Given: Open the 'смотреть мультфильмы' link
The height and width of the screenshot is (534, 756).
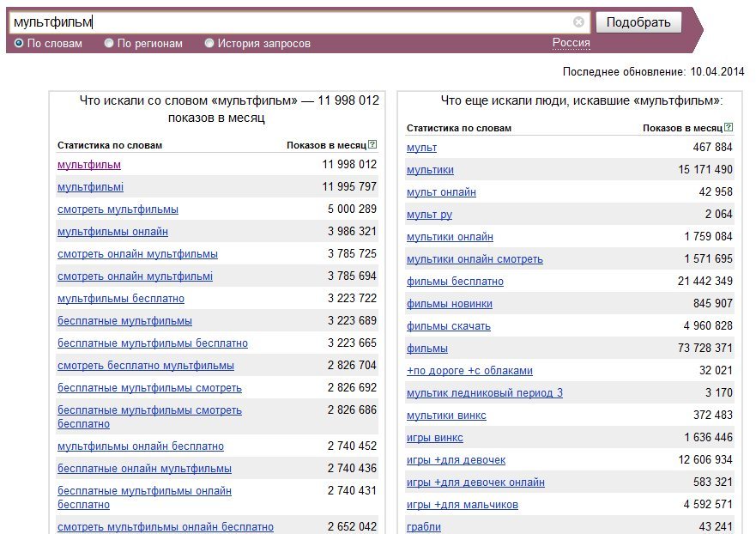Looking at the screenshot, I should [x=118, y=209].
